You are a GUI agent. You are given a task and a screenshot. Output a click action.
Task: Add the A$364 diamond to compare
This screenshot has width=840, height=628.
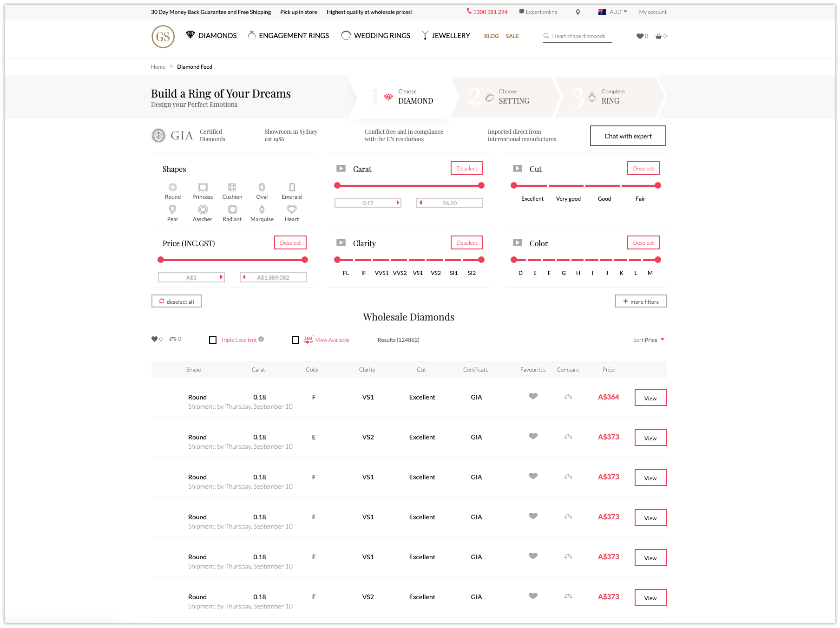(568, 397)
